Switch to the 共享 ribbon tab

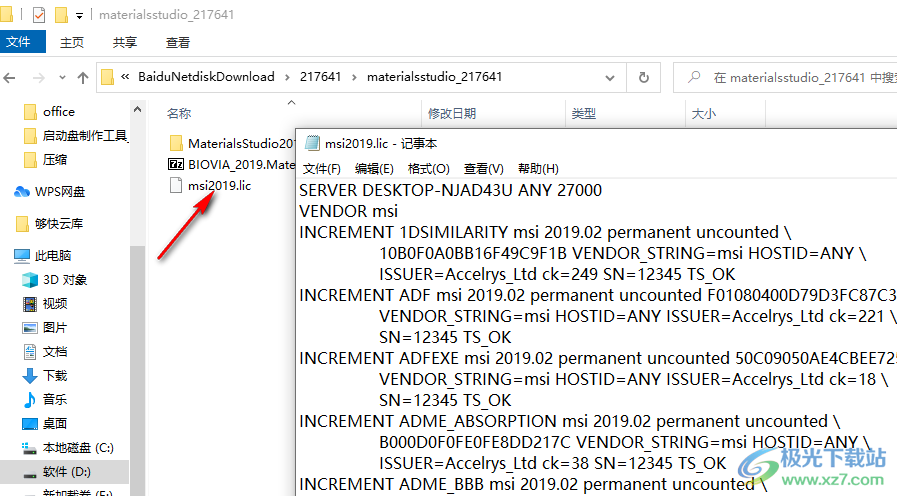pos(125,42)
